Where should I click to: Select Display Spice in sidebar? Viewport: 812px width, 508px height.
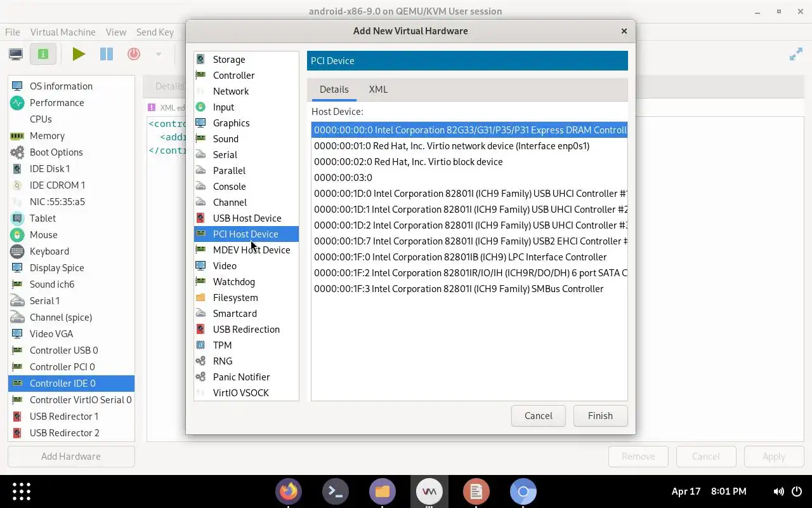pos(71,268)
